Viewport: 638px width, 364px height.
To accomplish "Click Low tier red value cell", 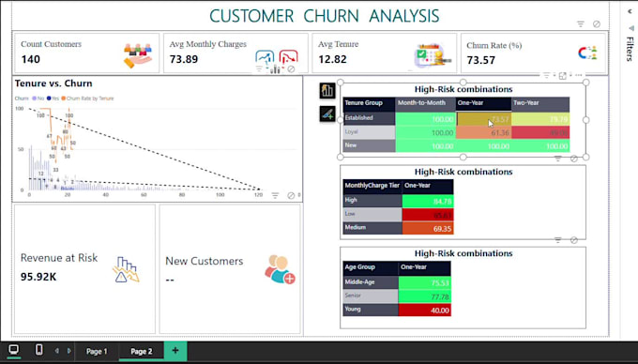I will [x=428, y=215].
